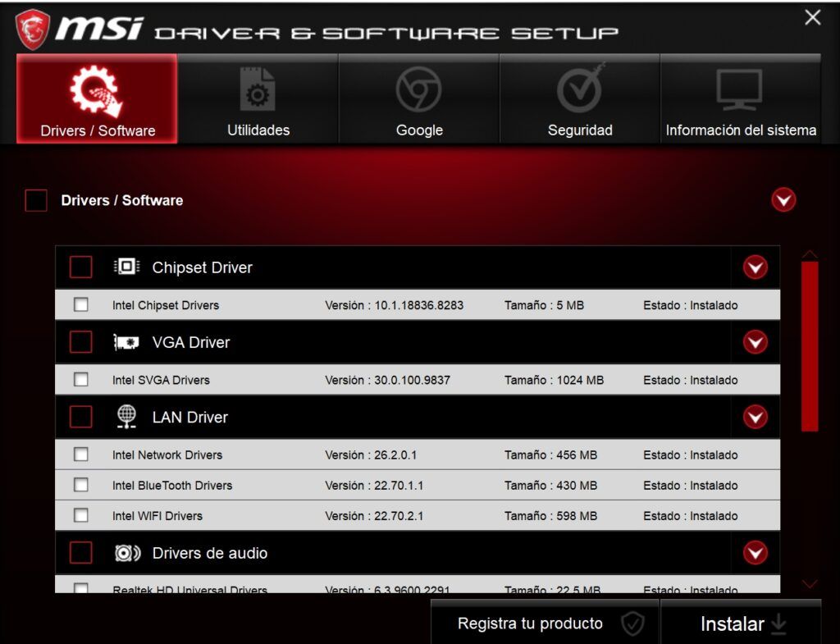Collapse the top Drivers / Software section arrow

coord(783,200)
